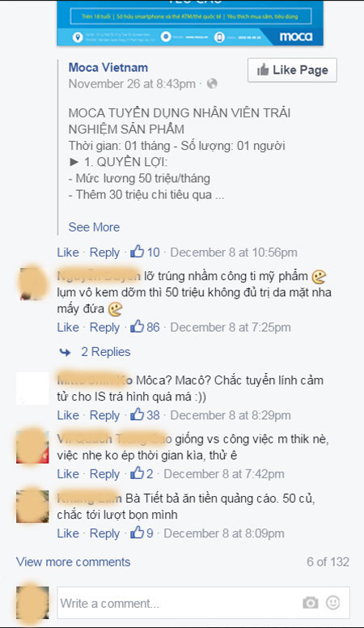Image resolution: width=364 pixels, height=628 pixels.
Task: Click thumbs-up icon showing 10 likes
Action: pyautogui.click(x=137, y=252)
